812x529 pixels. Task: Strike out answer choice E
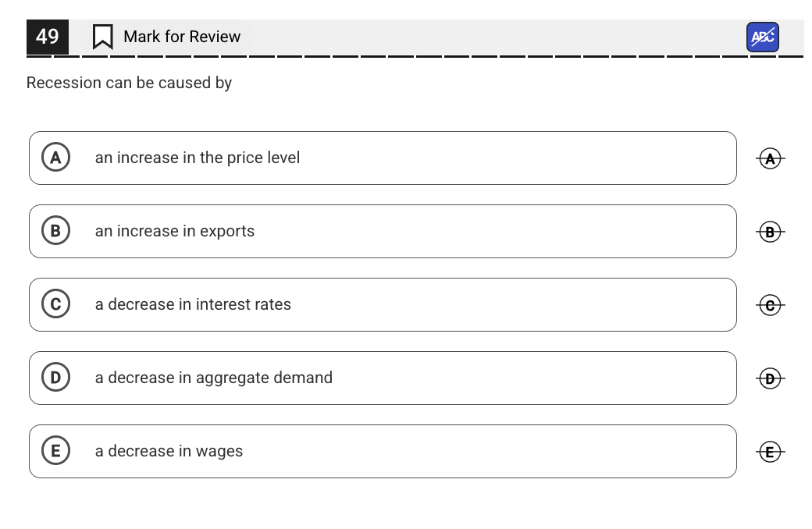(770, 452)
